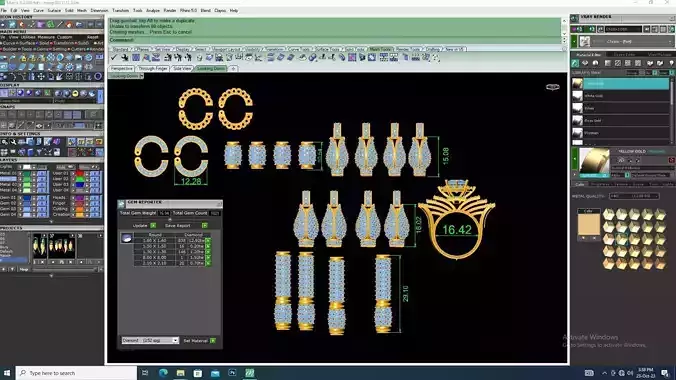Open the Diamond material dropdown in Gem Reporter
Viewport: 676px width, 380px height.
[x=150, y=340]
